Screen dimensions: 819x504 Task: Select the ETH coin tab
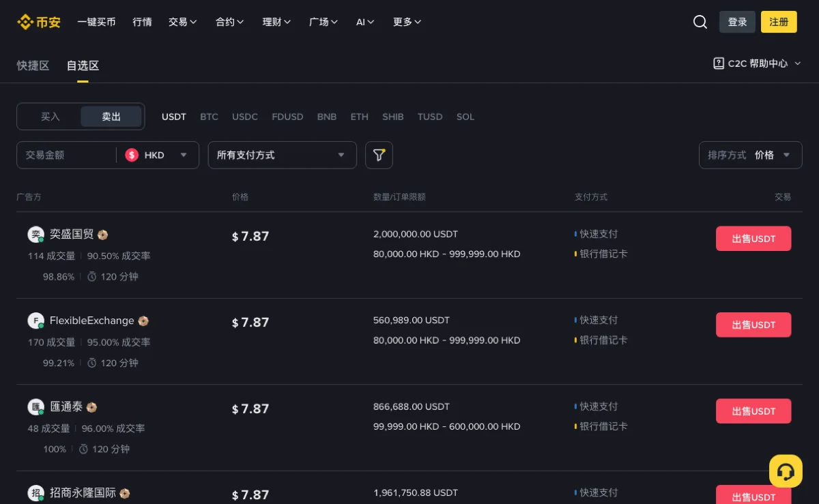(360, 117)
